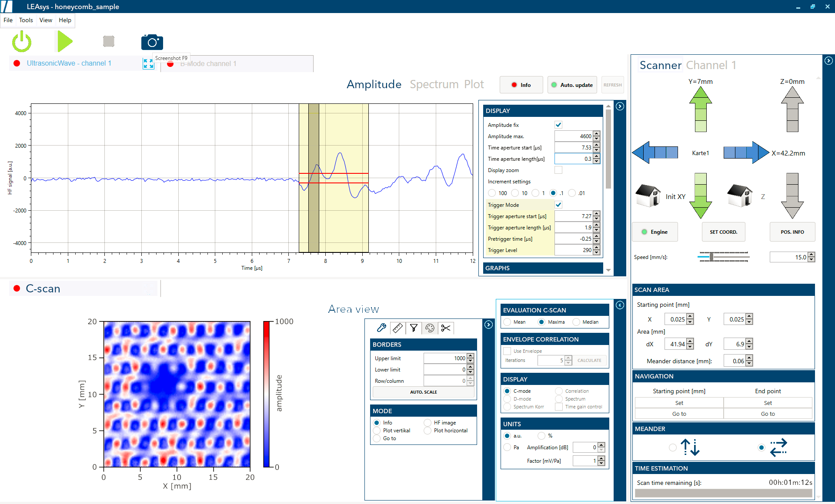Click the gray stop square icon

click(x=109, y=41)
